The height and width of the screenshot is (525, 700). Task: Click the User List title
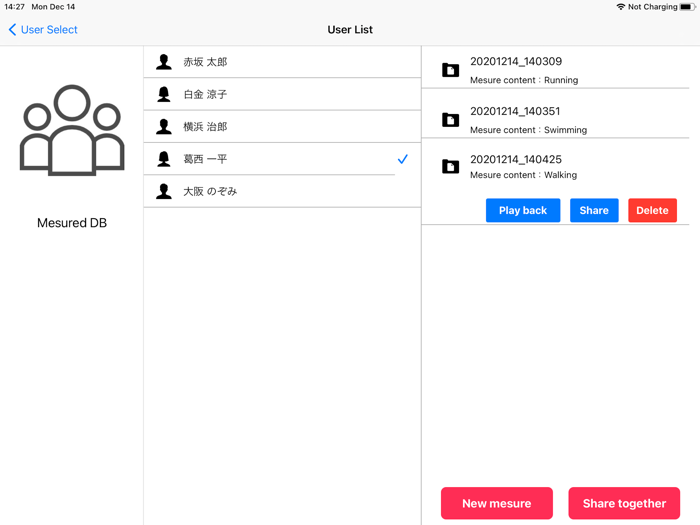click(x=350, y=29)
